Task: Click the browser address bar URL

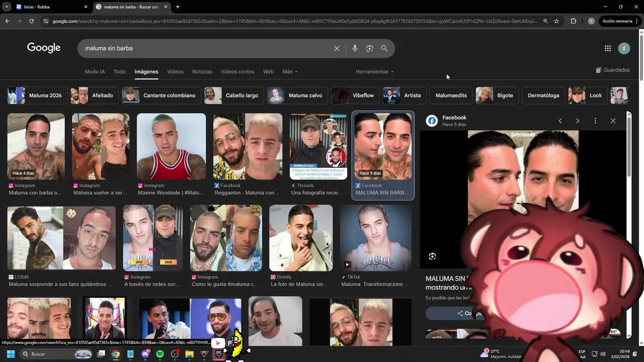Action: (294, 21)
